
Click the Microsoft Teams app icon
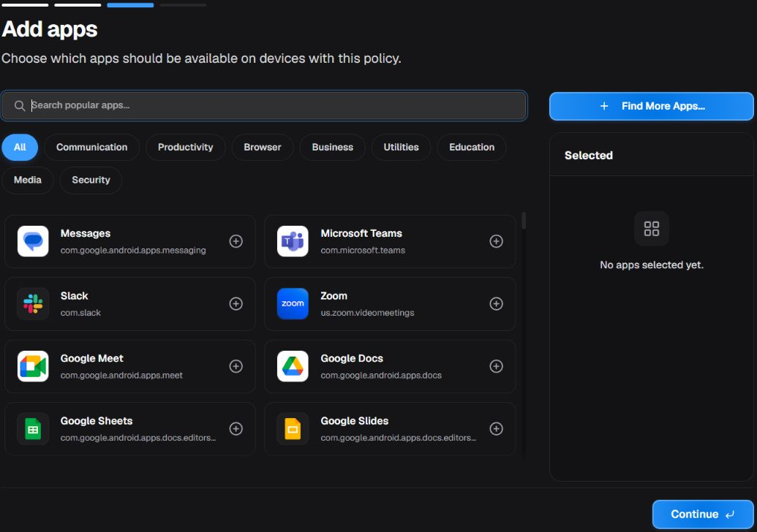[293, 241]
